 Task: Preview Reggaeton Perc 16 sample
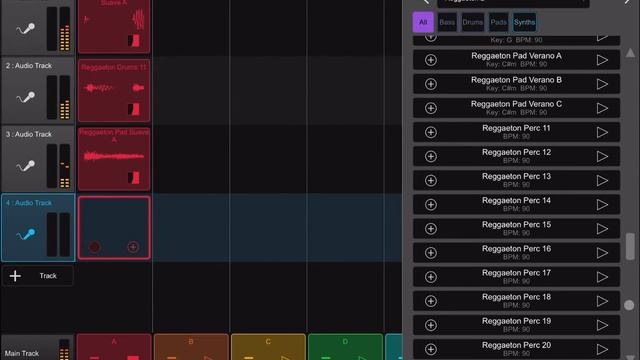602,253
